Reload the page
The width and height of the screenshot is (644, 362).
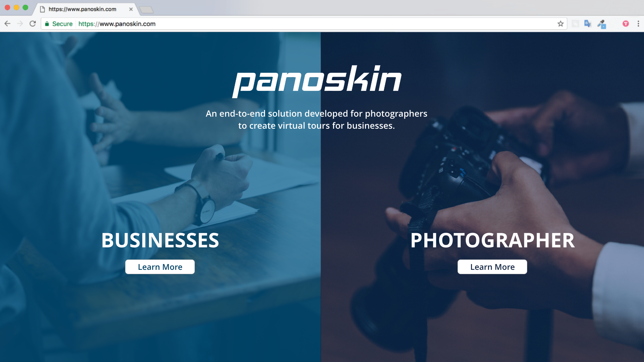[33, 24]
